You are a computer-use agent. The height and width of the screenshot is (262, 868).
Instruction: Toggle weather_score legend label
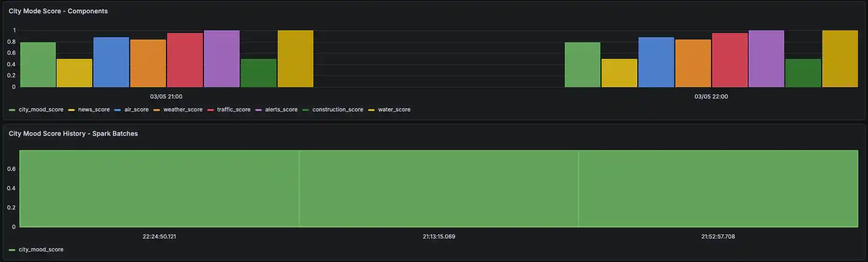click(182, 110)
